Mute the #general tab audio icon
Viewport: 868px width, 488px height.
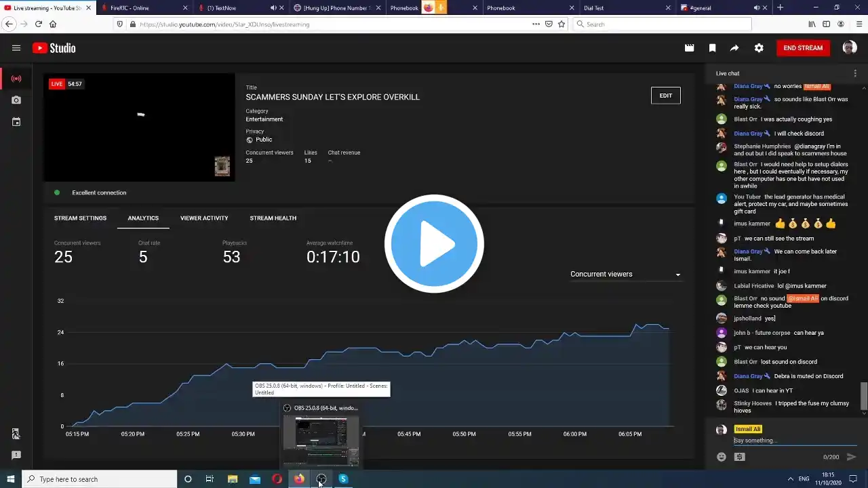[x=757, y=8]
